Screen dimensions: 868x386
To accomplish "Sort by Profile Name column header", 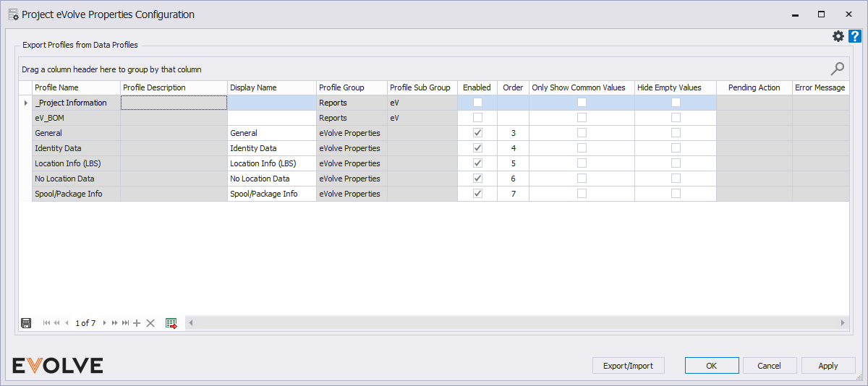I will [x=76, y=87].
